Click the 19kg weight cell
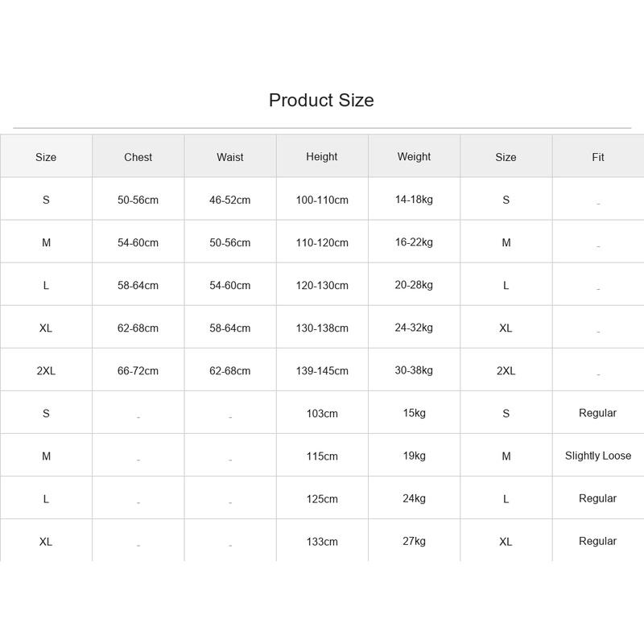Viewport: 644px width, 644px height. [x=414, y=456]
